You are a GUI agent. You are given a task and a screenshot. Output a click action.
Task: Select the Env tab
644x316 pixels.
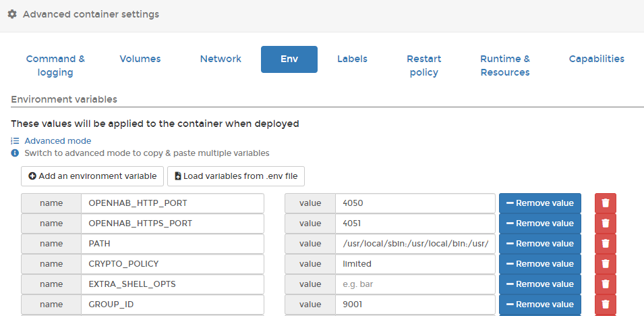click(289, 59)
